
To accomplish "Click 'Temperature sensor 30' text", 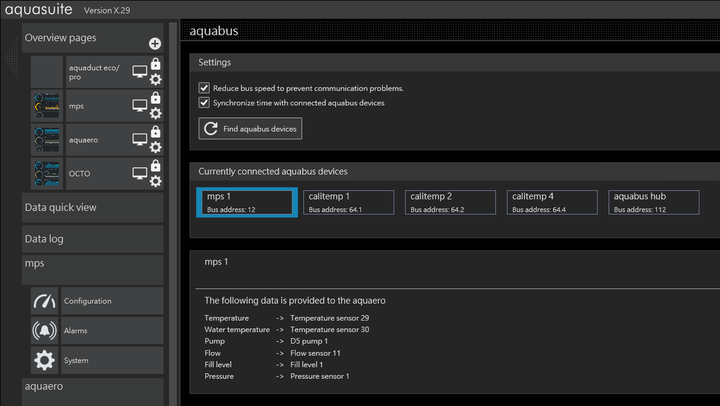I will pyautogui.click(x=330, y=329).
